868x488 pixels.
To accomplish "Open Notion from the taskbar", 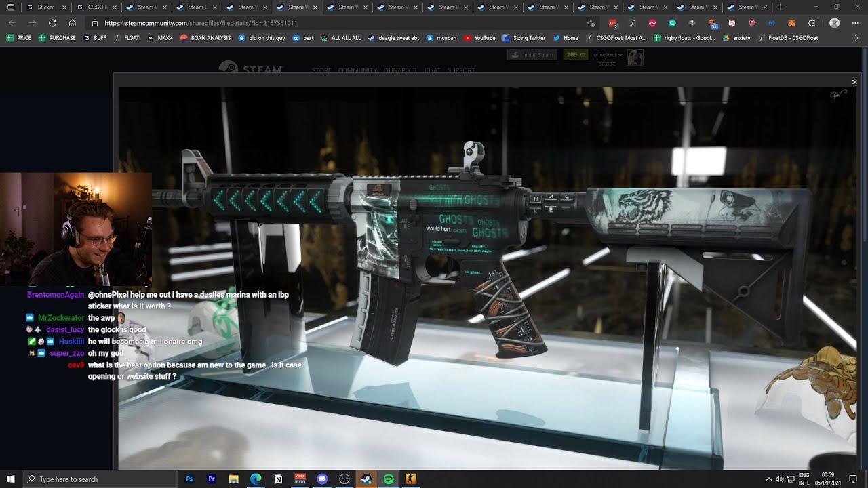I will 278,479.
